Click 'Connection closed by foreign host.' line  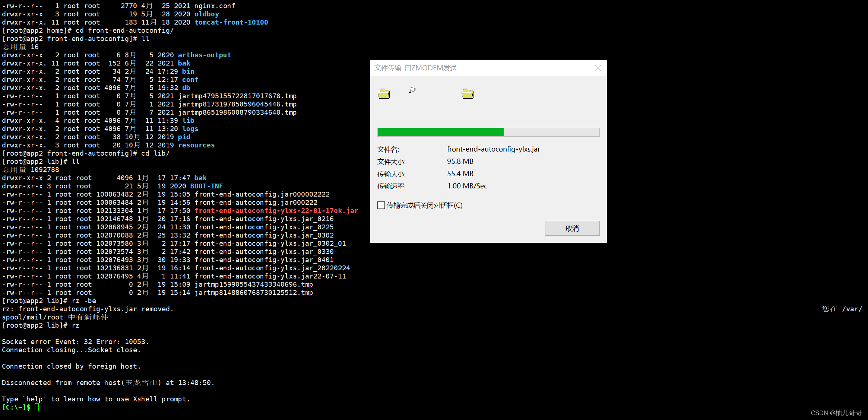[72, 366]
